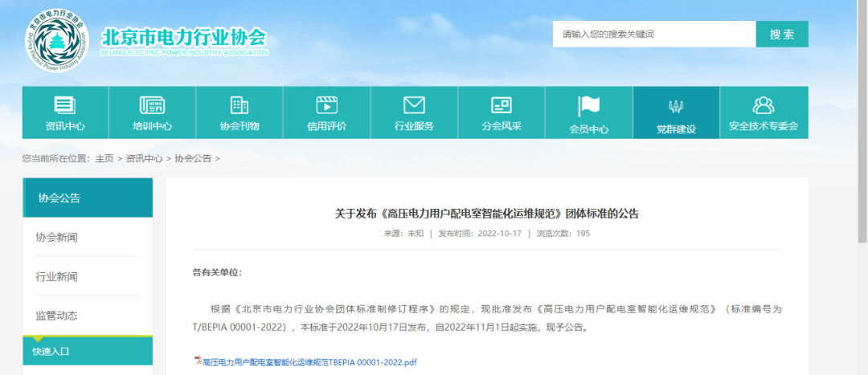Image resolution: width=868 pixels, height=375 pixels.
Task: Click the 会员中心 flag icon
Action: point(588,106)
